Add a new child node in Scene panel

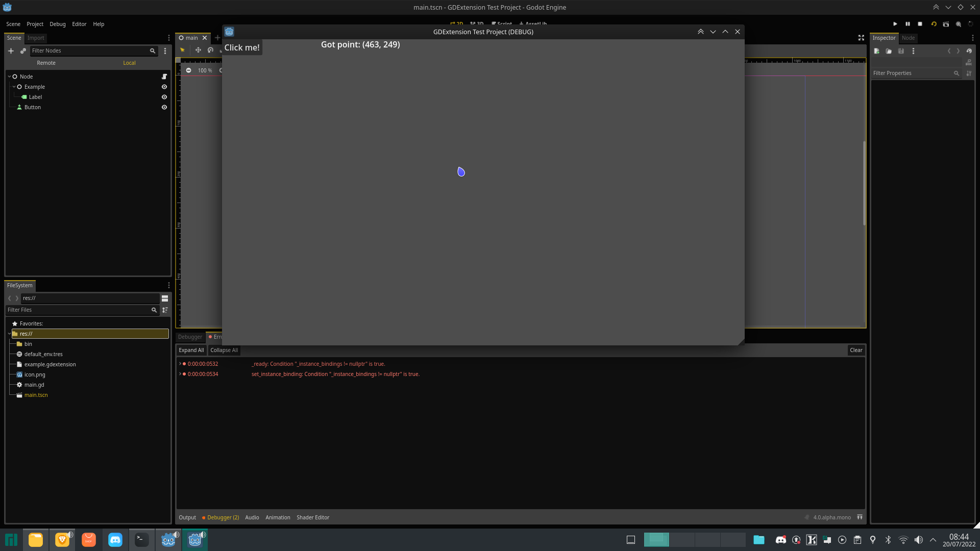pos(11,51)
